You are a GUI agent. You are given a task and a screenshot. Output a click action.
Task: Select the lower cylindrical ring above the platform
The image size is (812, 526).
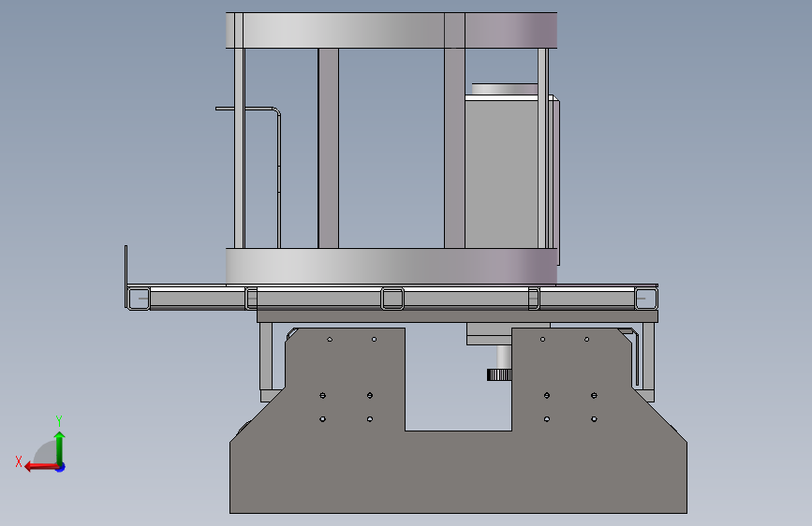click(391, 266)
